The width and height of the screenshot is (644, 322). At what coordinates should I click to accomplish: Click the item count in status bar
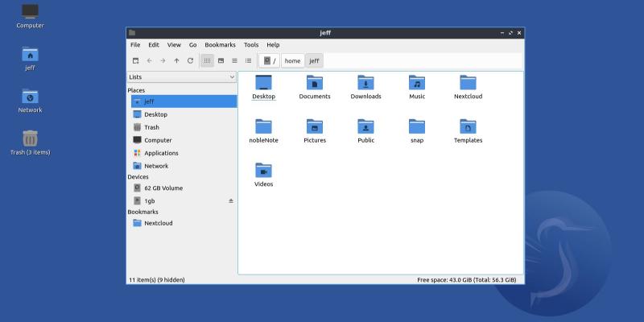pyautogui.click(x=157, y=279)
